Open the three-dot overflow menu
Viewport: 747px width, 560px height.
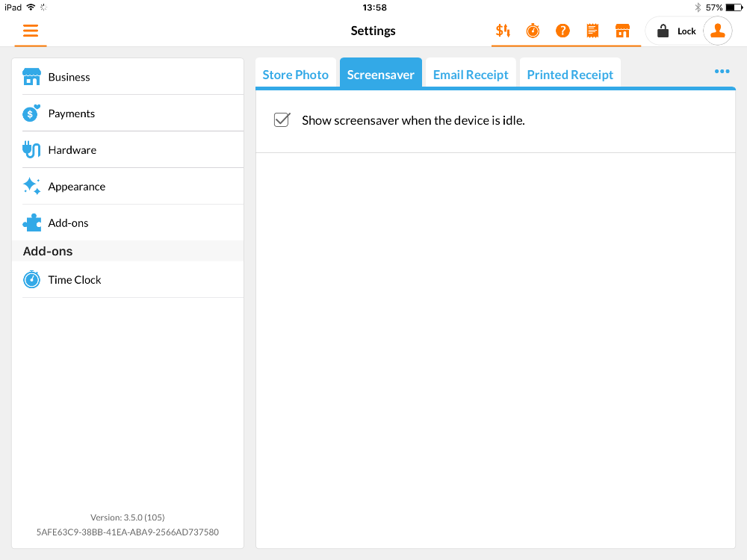[x=722, y=71]
